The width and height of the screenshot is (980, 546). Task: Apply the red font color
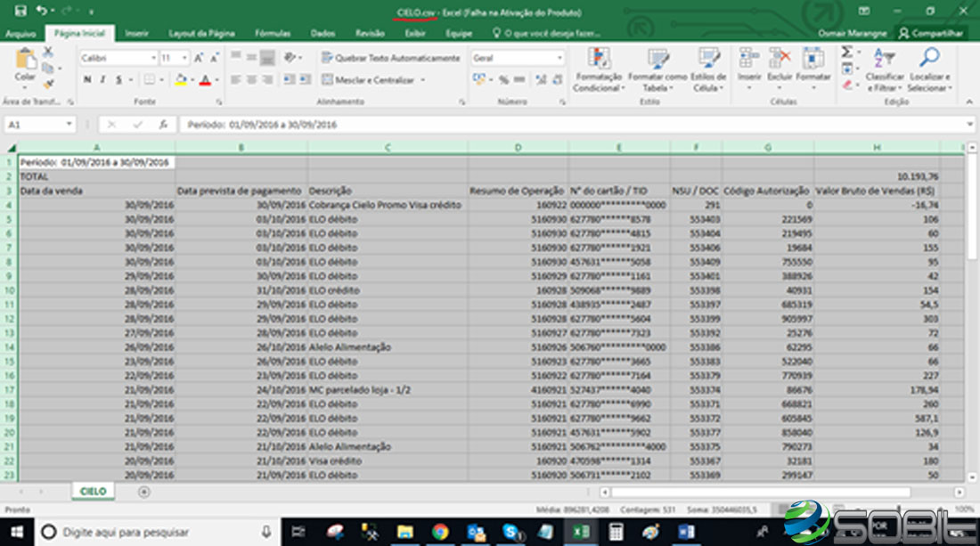[x=205, y=80]
